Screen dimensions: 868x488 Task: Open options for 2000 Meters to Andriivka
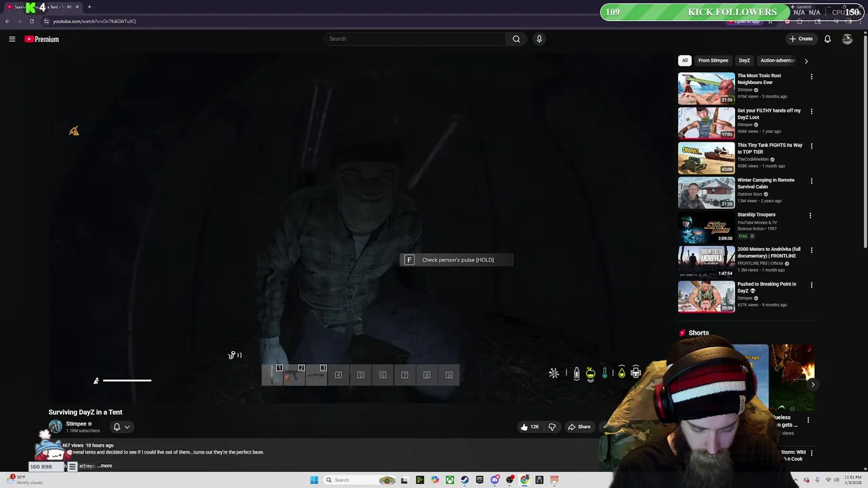811,250
